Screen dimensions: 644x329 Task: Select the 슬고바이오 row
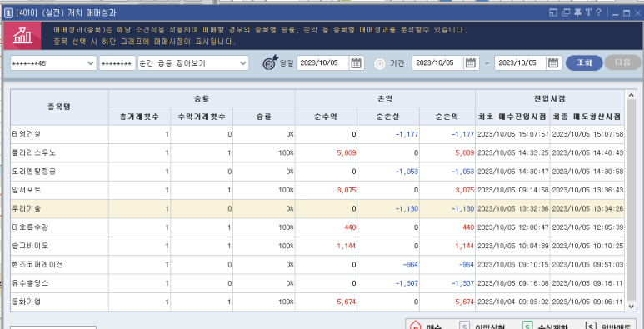(317, 246)
